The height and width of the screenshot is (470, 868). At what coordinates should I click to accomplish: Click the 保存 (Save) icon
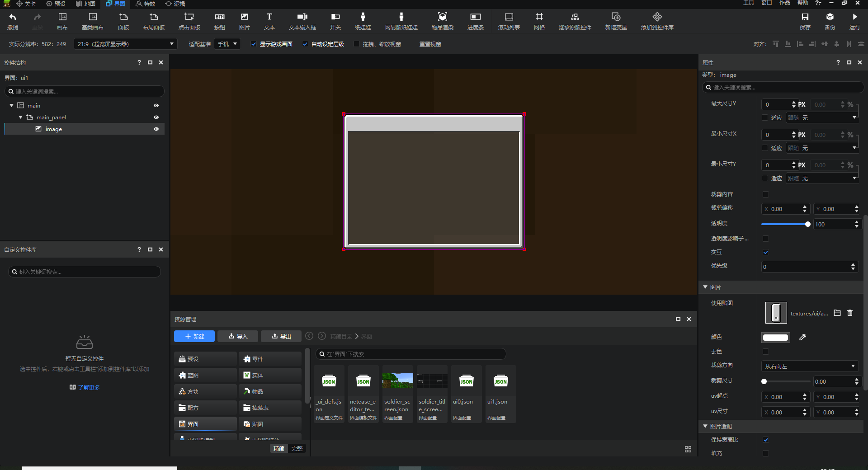805,17
